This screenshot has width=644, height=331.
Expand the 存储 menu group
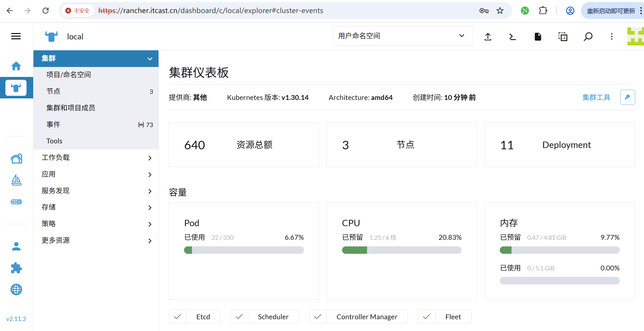click(96, 207)
